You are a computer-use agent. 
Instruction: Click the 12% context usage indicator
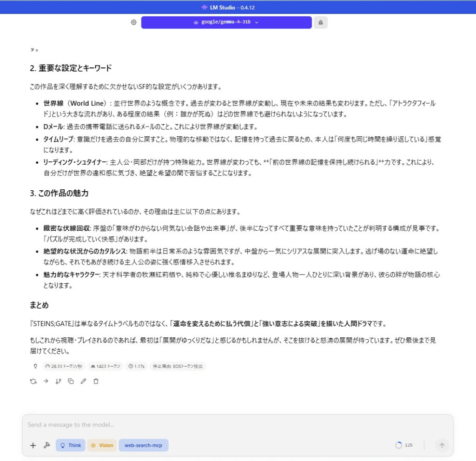point(403,445)
